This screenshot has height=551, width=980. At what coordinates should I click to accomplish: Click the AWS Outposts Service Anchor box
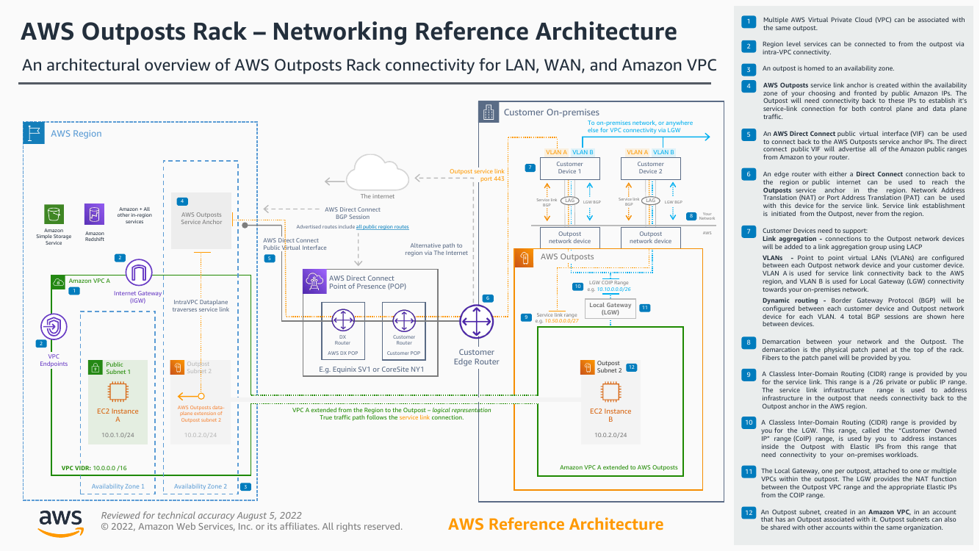click(x=201, y=221)
